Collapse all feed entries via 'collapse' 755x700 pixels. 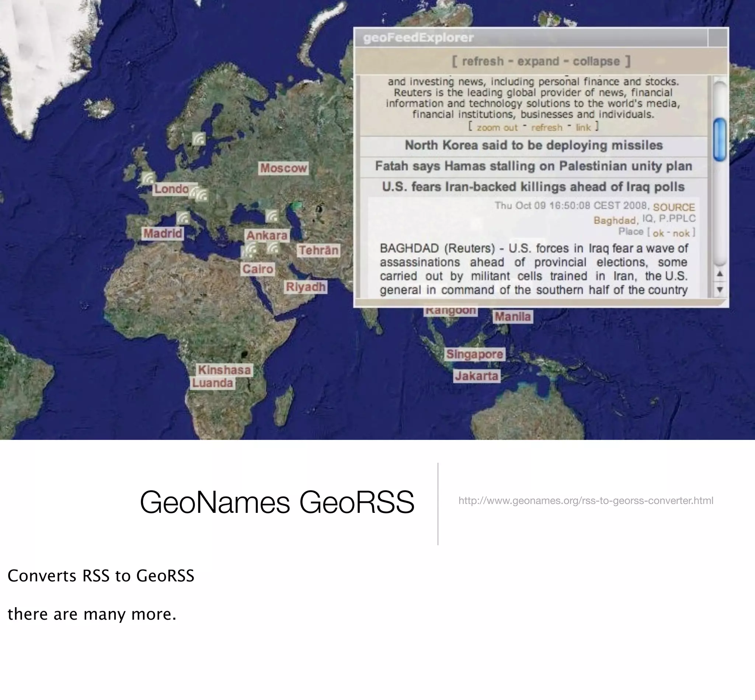[596, 62]
